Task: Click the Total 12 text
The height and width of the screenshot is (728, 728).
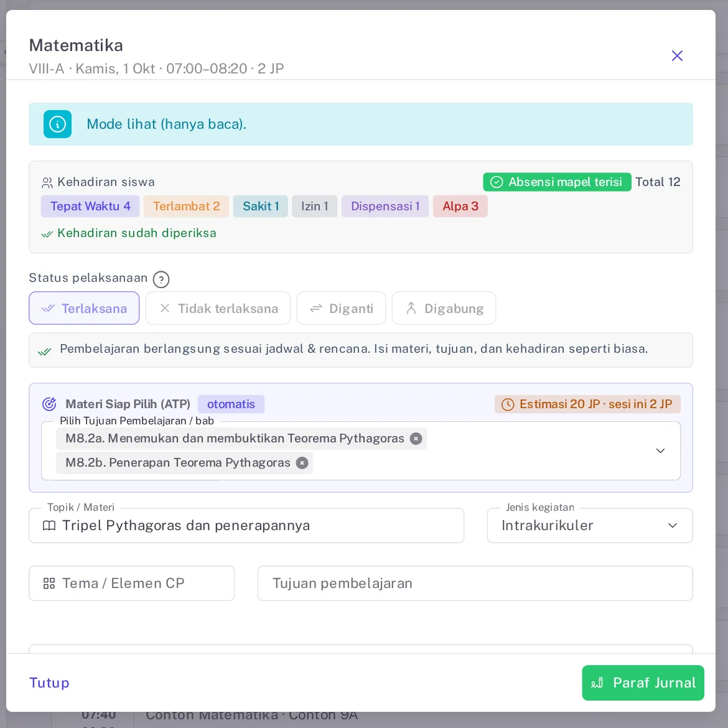Action: pyautogui.click(x=658, y=182)
